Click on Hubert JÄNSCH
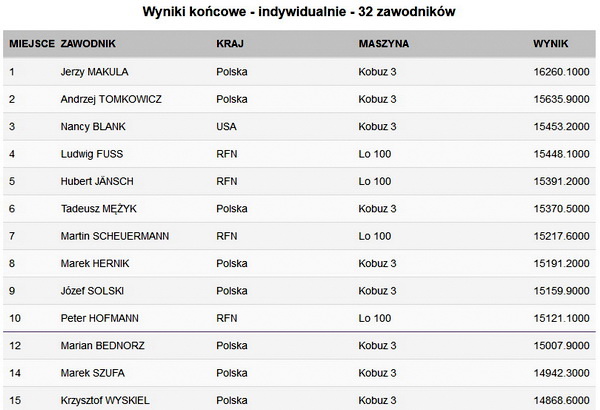 pos(97,181)
